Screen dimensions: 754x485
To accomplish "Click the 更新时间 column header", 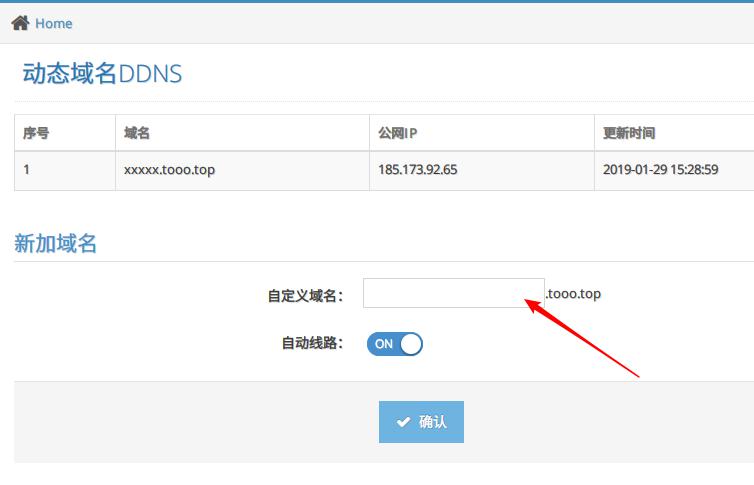I will [x=629, y=133].
